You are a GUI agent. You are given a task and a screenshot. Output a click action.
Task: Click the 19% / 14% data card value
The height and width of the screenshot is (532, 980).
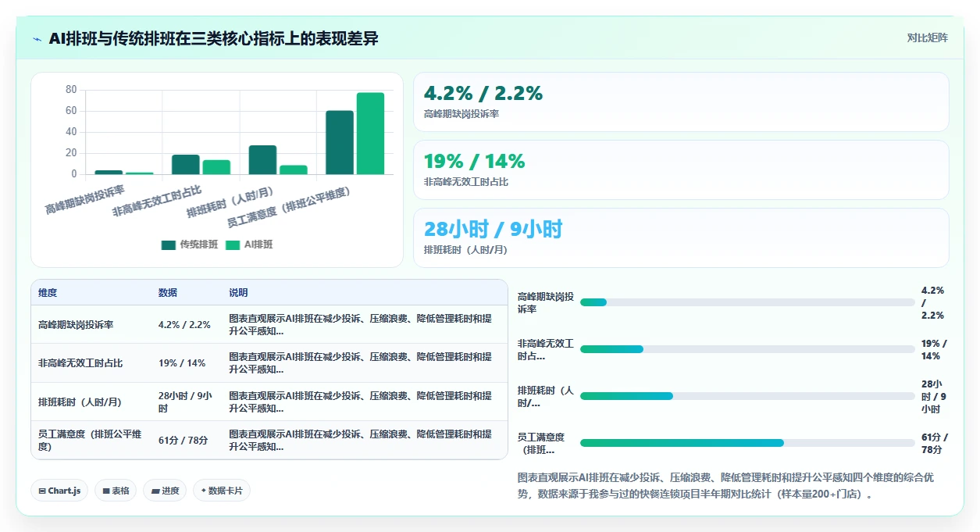click(475, 161)
